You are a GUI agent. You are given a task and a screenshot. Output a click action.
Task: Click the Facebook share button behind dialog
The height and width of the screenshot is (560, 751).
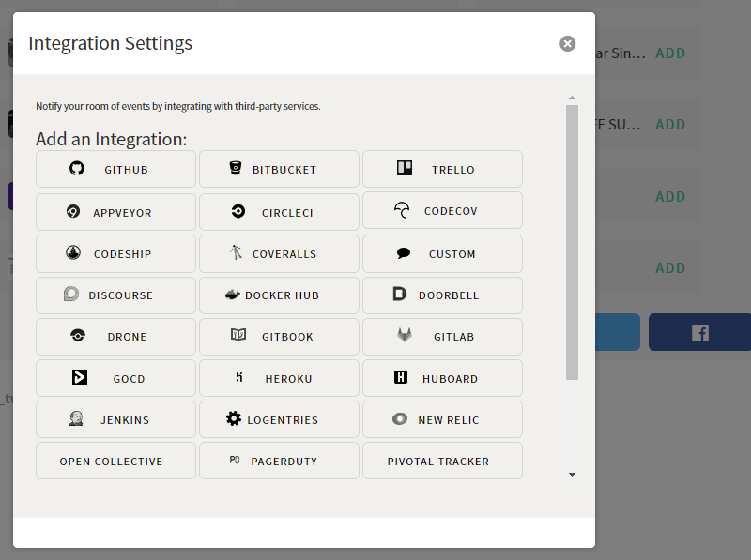coord(700,332)
